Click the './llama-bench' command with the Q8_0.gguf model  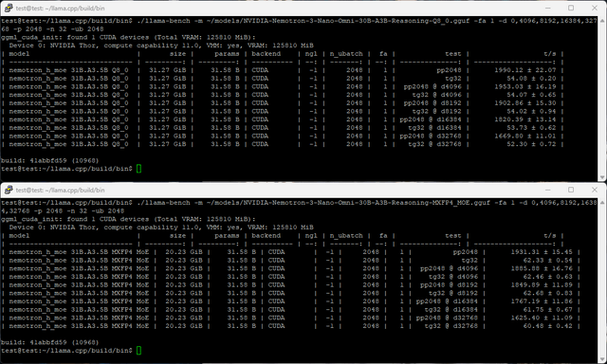[x=299, y=25]
